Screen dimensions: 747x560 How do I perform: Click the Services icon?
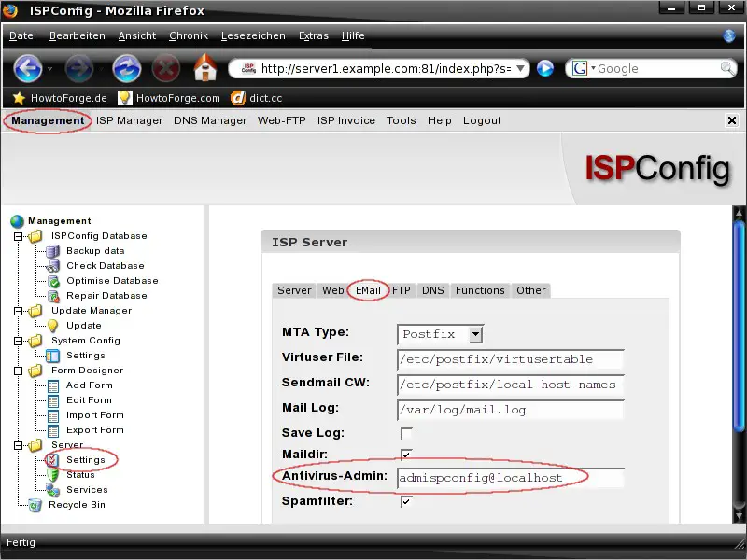[x=53, y=490]
